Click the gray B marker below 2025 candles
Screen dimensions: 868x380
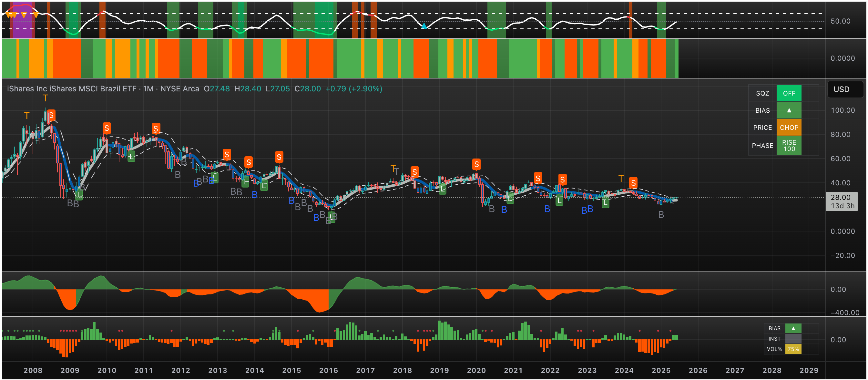coord(661,215)
